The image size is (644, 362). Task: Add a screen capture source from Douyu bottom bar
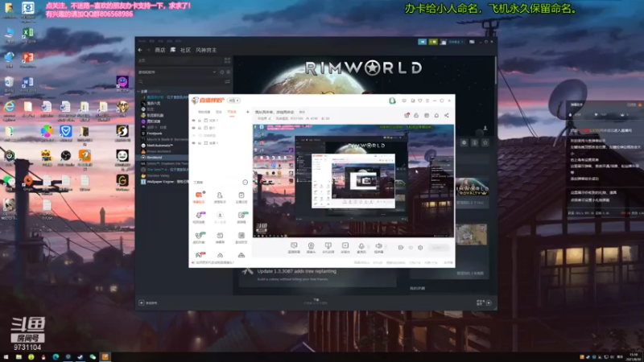pyautogui.click(x=294, y=247)
